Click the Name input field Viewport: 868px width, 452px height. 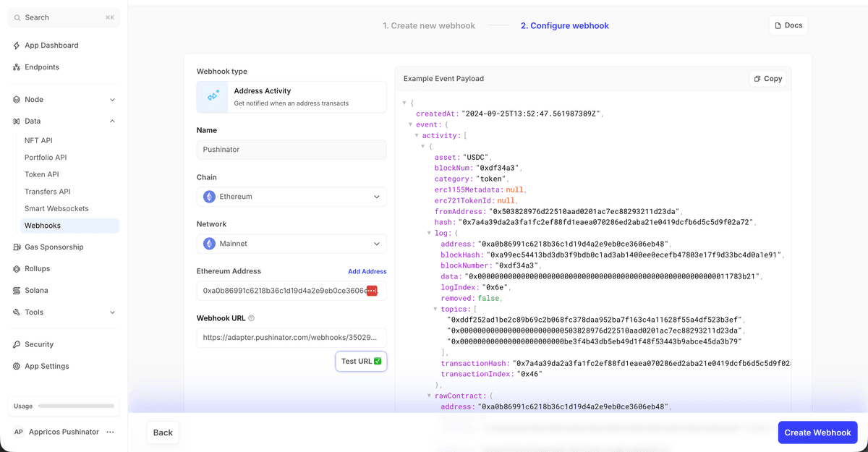pos(292,150)
